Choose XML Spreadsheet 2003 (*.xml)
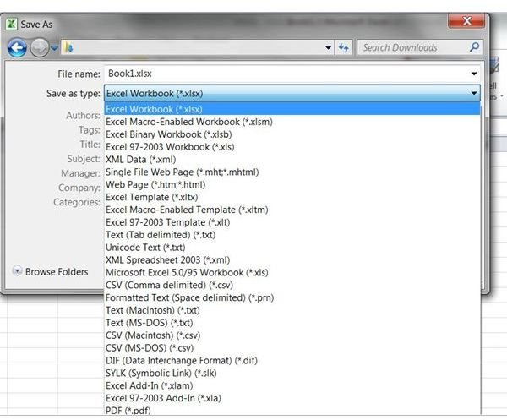Image resolution: width=507 pixels, height=420 pixels. [292, 260]
